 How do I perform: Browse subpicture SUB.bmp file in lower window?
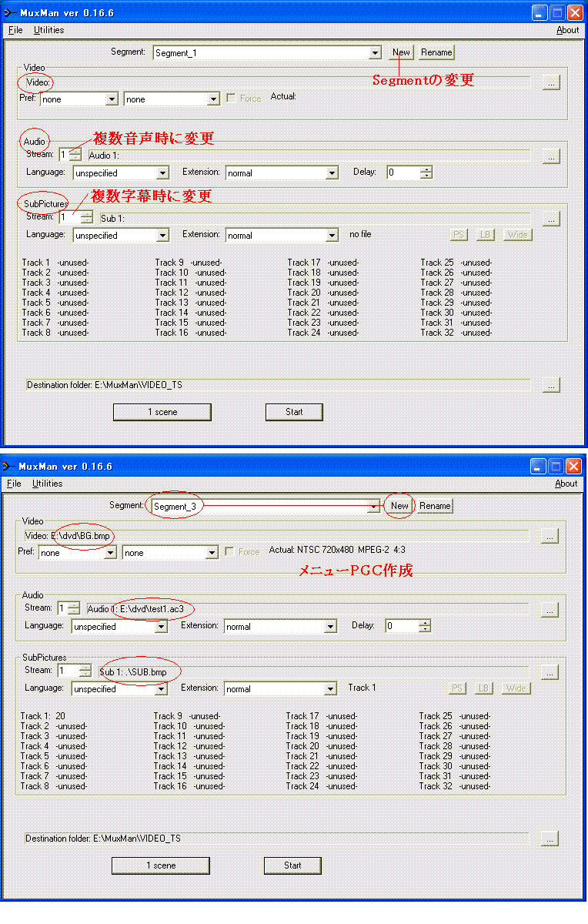pos(550,672)
